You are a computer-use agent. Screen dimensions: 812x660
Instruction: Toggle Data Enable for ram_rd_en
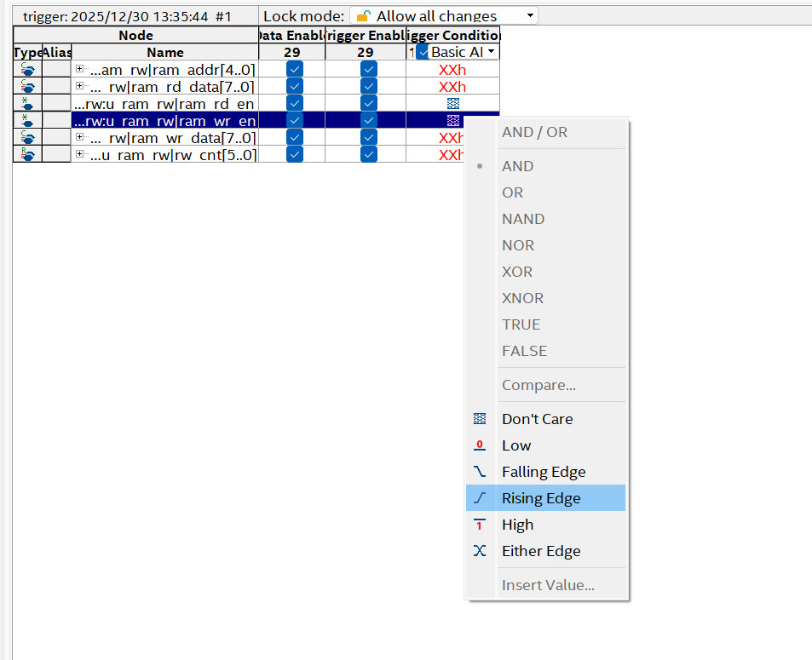(x=295, y=104)
